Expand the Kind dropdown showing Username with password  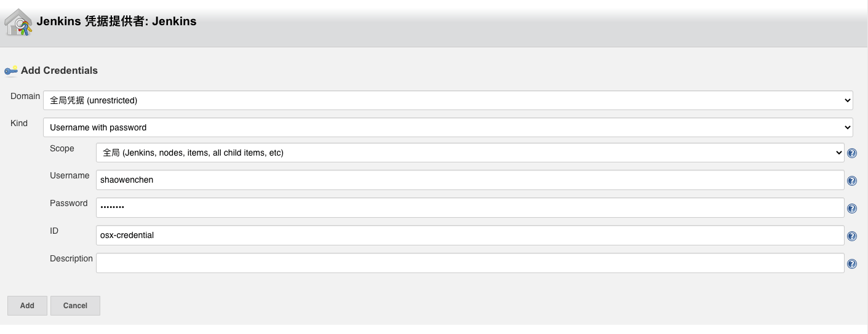(x=448, y=127)
